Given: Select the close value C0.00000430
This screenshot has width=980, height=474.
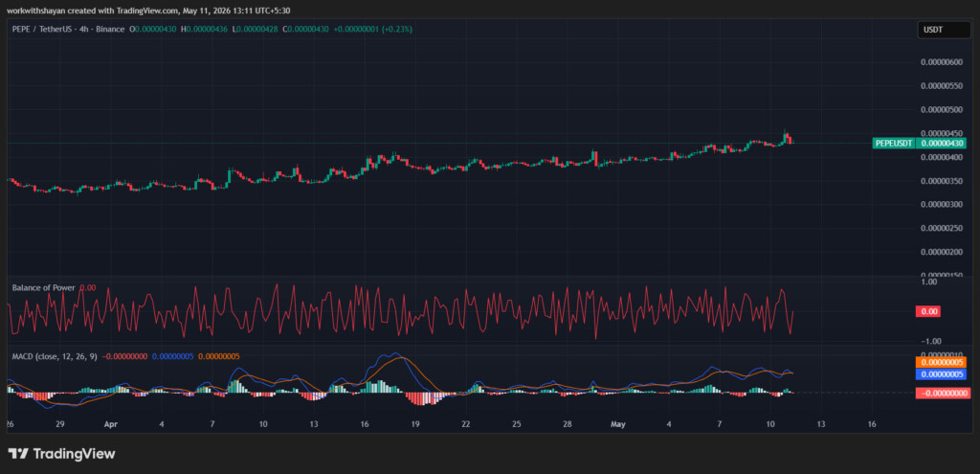Looking at the screenshot, I should 306,29.
